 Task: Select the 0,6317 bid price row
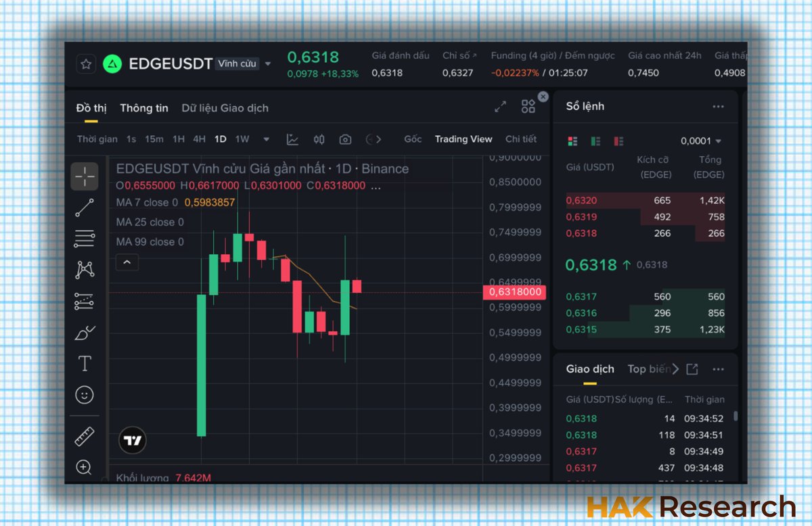pyautogui.click(x=645, y=296)
